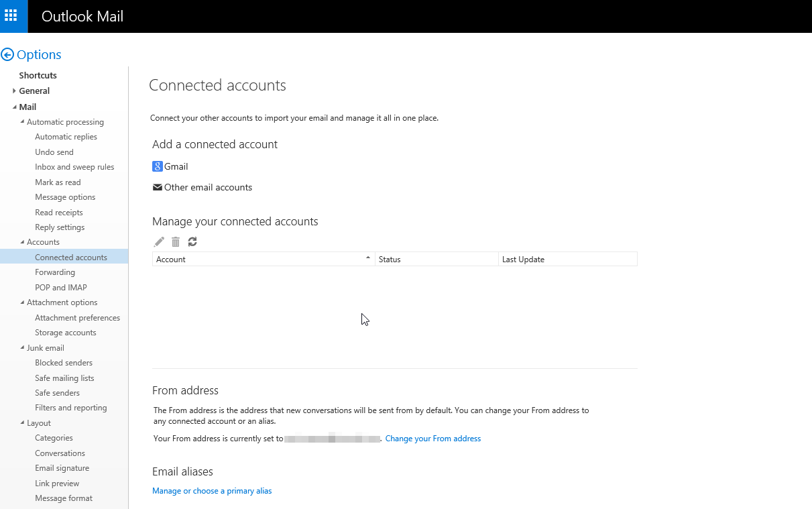The height and width of the screenshot is (509, 812).
Task: Open Mark as read settings
Action: click(58, 182)
